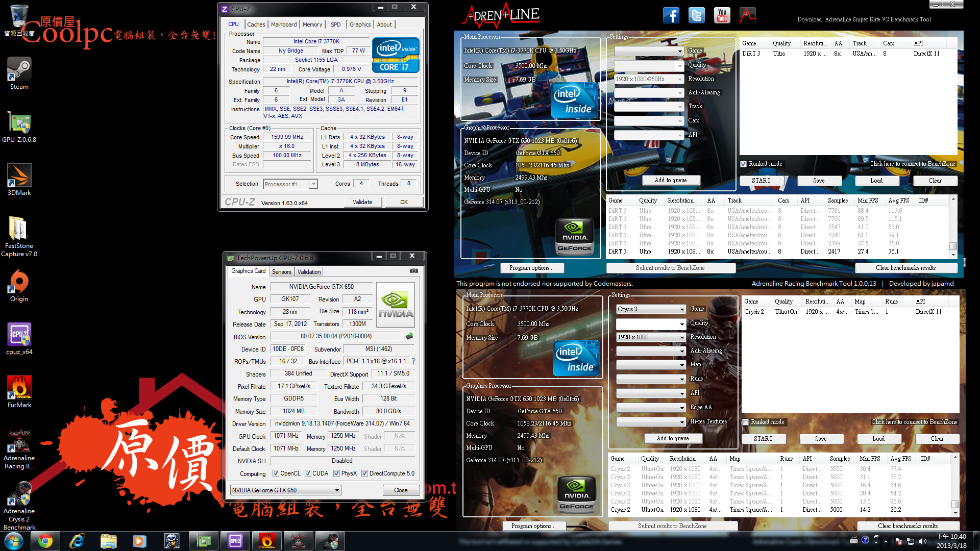Open the Track dropdown in racing benchmark
This screenshot has width=980, height=551.
649,107
